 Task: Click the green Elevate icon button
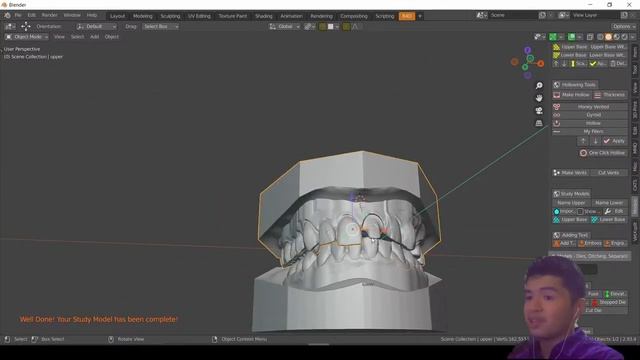coord(615,294)
